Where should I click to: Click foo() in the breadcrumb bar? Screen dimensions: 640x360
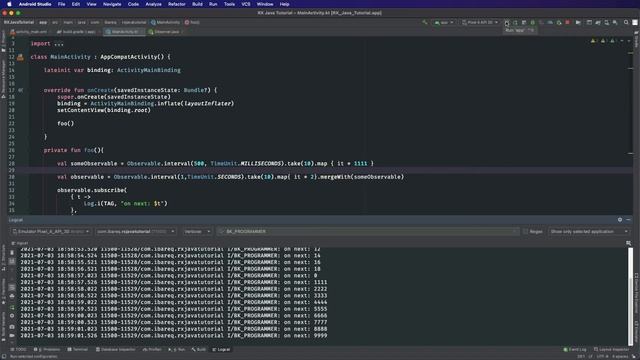tap(192, 22)
